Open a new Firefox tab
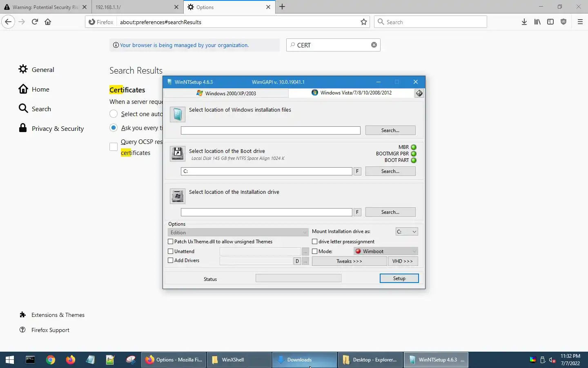The width and height of the screenshot is (588, 368). click(282, 7)
